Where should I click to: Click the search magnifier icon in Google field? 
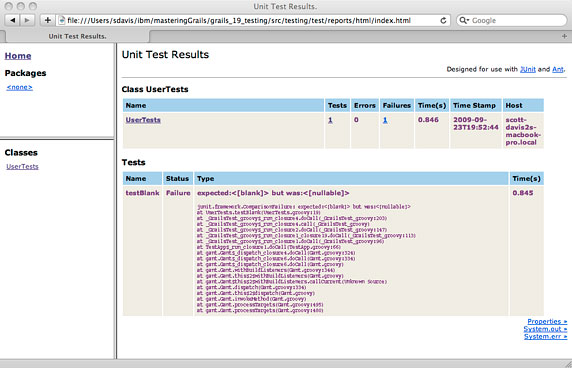(463, 20)
